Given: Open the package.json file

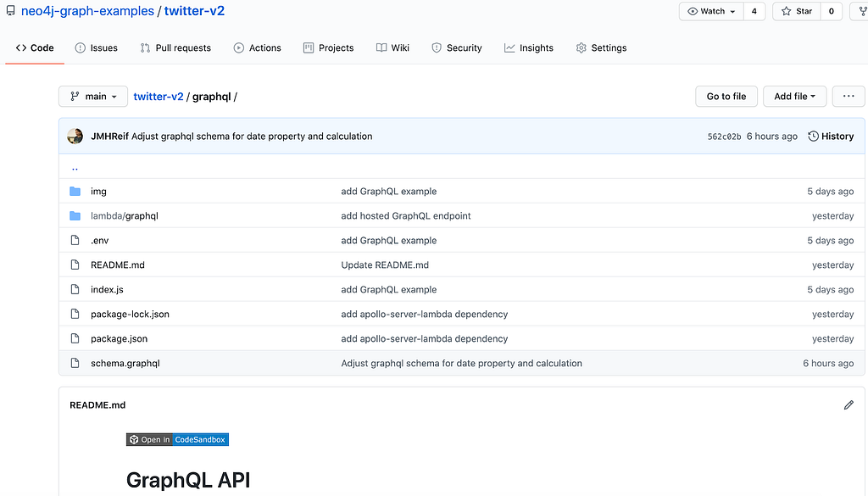Looking at the screenshot, I should (x=119, y=339).
